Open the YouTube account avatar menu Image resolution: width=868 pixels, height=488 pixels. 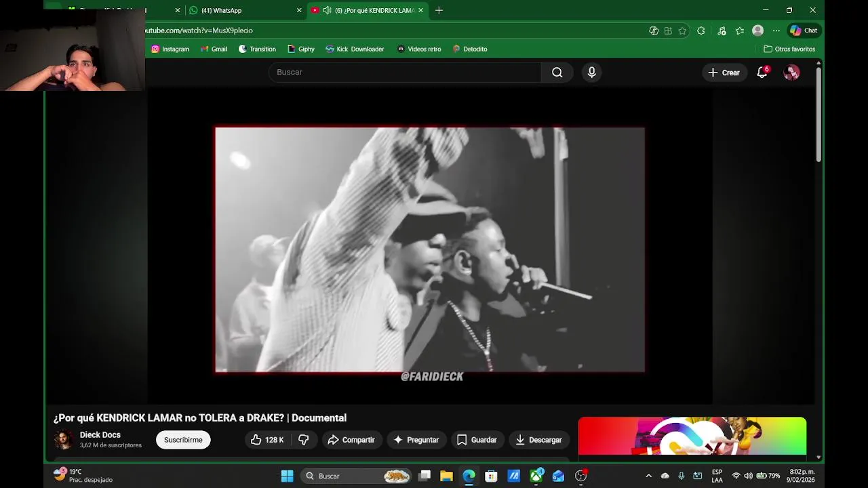coord(791,73)
